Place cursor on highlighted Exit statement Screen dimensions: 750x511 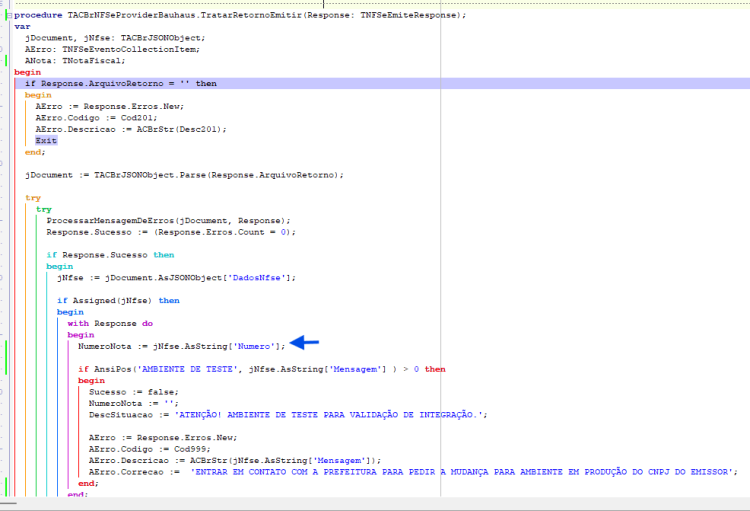click(46, 141)
